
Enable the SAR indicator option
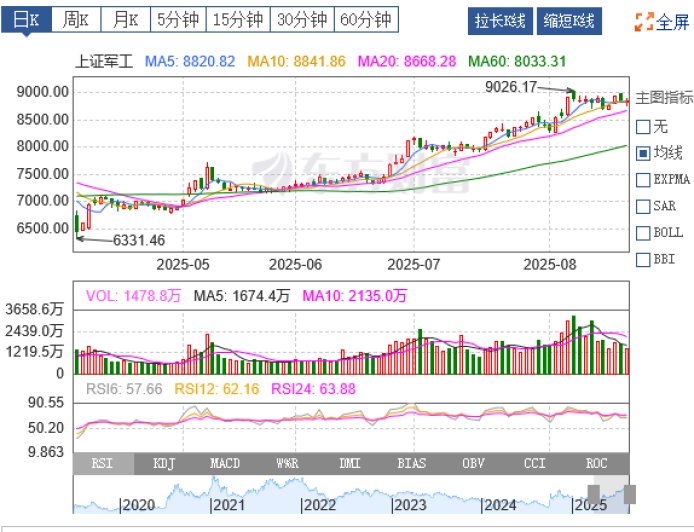pos(645,206)
